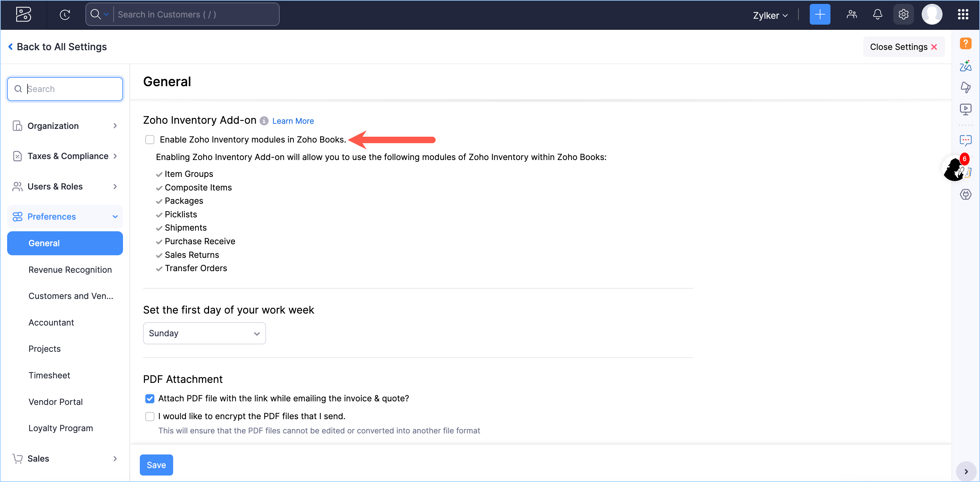Open Loyalty Program preferences
Image resolution: width=980 pixels, height=482 pixels.
(x=61, y=428)
